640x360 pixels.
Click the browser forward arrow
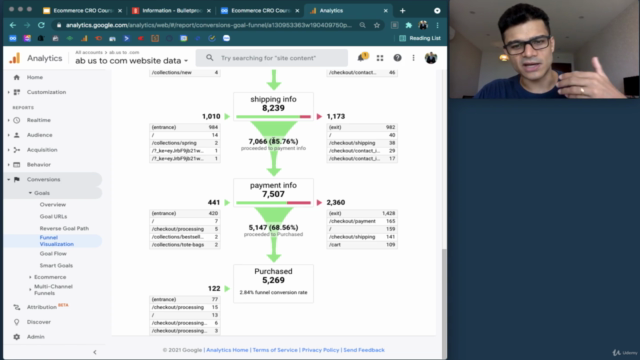click(27, 25)
